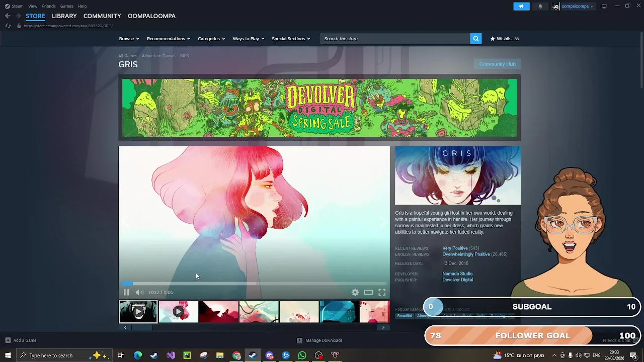
Task: Click in the Search the store field
Action: 395,39
